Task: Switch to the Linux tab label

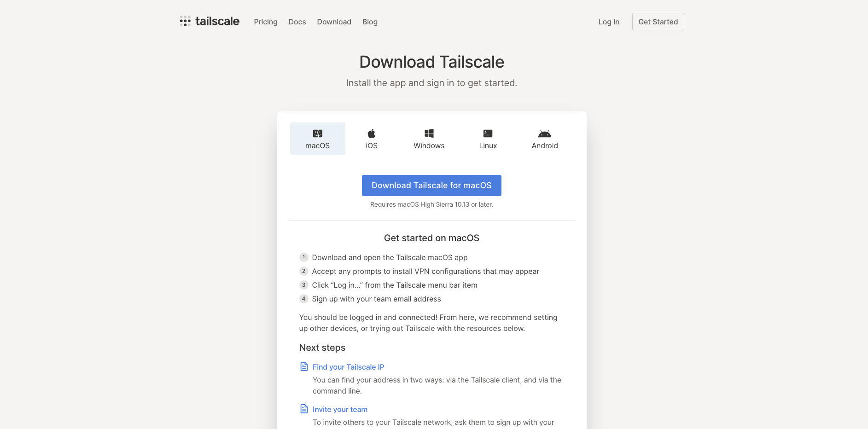Action: pos(488,146)
